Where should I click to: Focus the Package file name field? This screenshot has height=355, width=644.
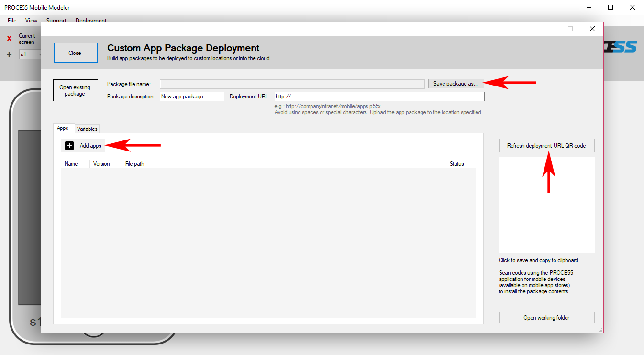(292, 84)
